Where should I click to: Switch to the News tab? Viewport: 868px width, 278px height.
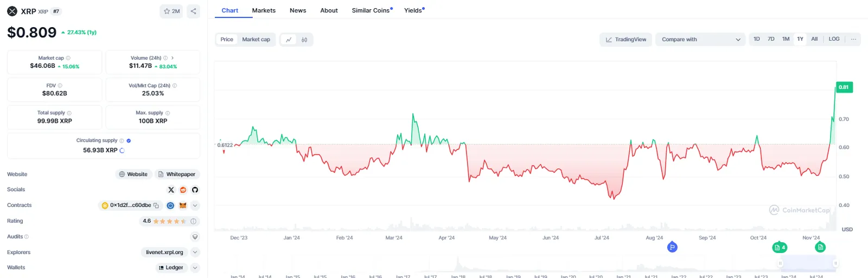click(x=298, y=10)
